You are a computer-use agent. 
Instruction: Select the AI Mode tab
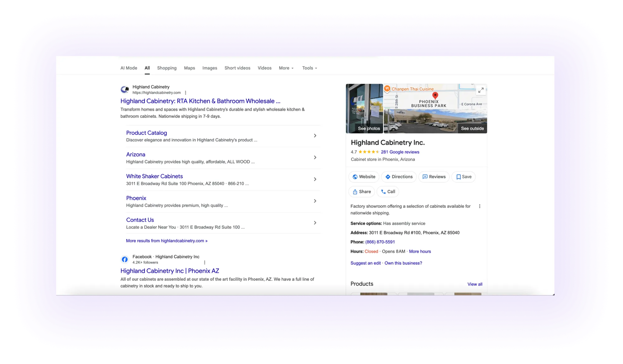pyautogui.click(x=129, y=68)
